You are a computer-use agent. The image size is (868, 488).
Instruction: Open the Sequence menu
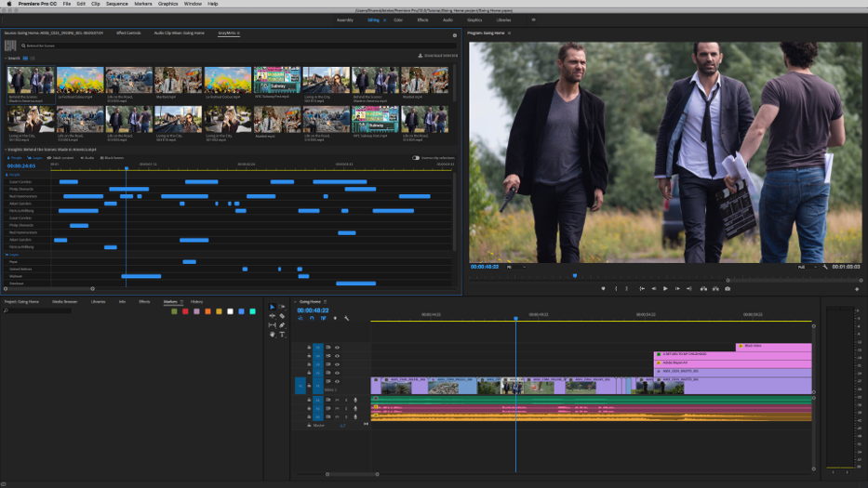tap(117, 4)
